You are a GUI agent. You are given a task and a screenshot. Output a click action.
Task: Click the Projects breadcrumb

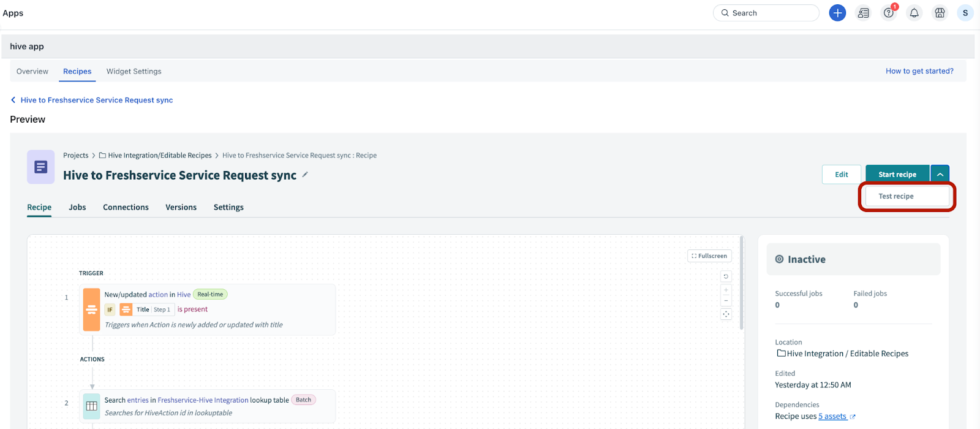click(x=76, y=156)
